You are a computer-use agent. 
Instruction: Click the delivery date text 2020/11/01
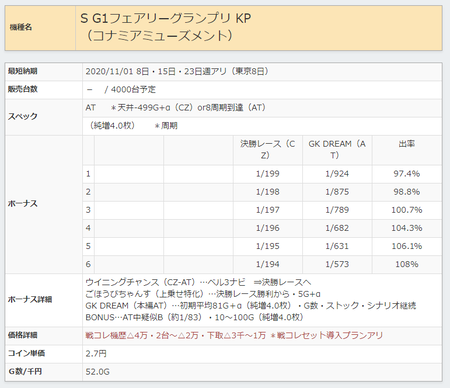pyautogui.click(x=109, y=71)
